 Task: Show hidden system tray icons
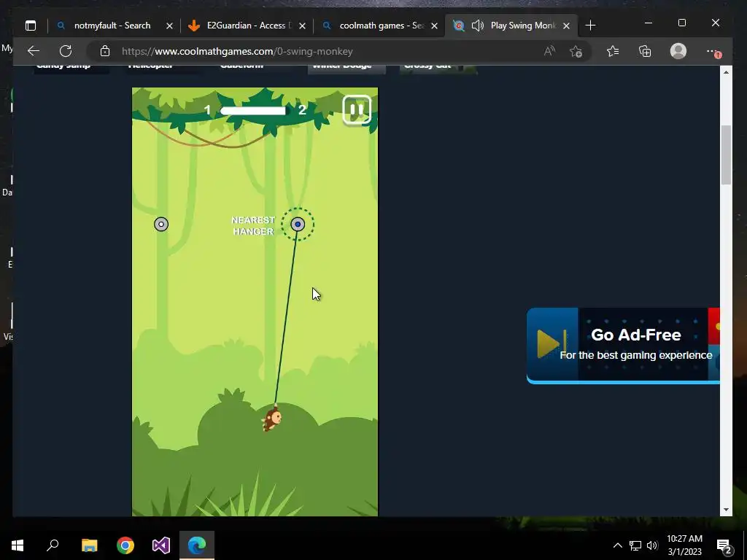click(x=617, y=545)
